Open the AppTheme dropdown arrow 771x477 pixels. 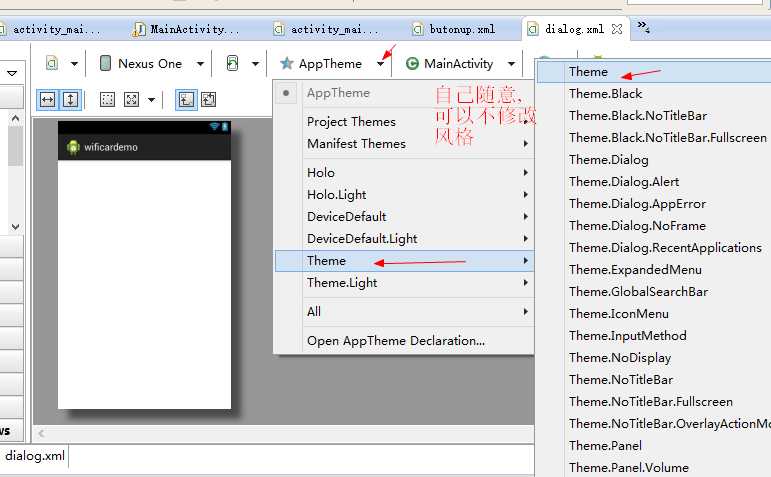(x=381, y=64)
